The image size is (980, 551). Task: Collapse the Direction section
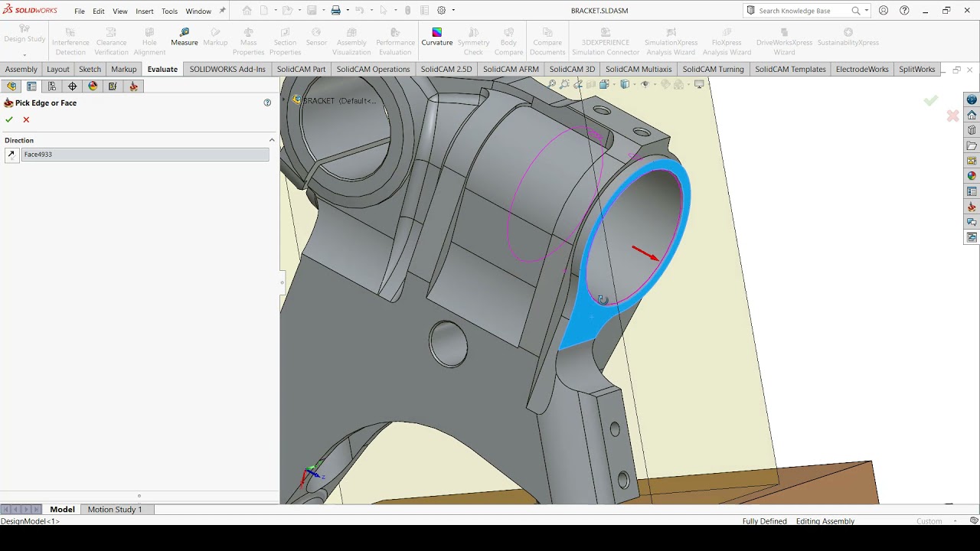coord(272,140)
